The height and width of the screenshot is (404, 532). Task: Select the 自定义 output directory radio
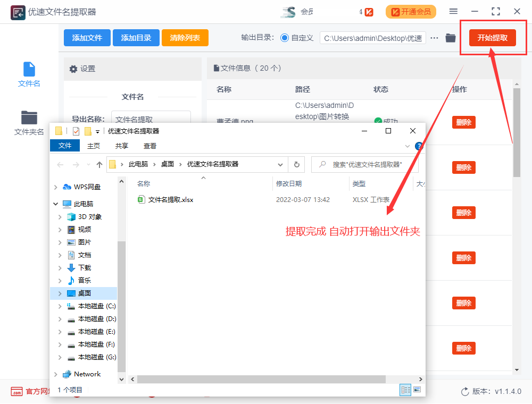coord(286,38)
